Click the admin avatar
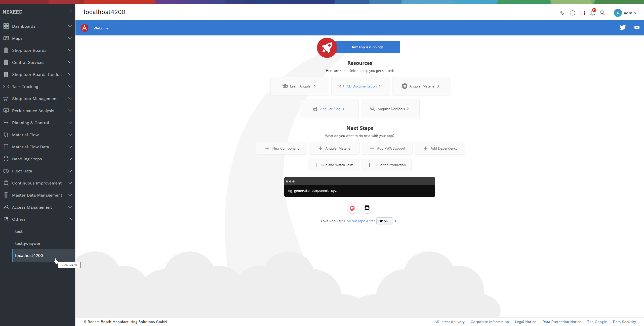Screen dimensions: 644x326 point(618,13)
